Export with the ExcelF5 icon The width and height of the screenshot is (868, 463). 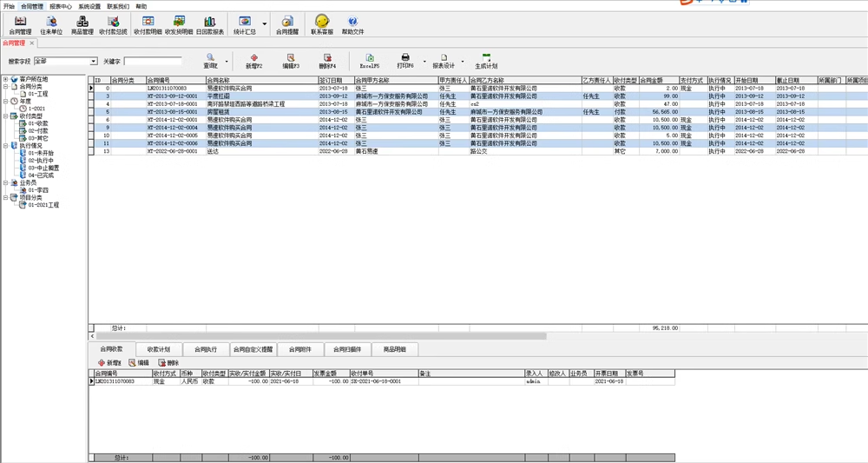tap(369, 61)
